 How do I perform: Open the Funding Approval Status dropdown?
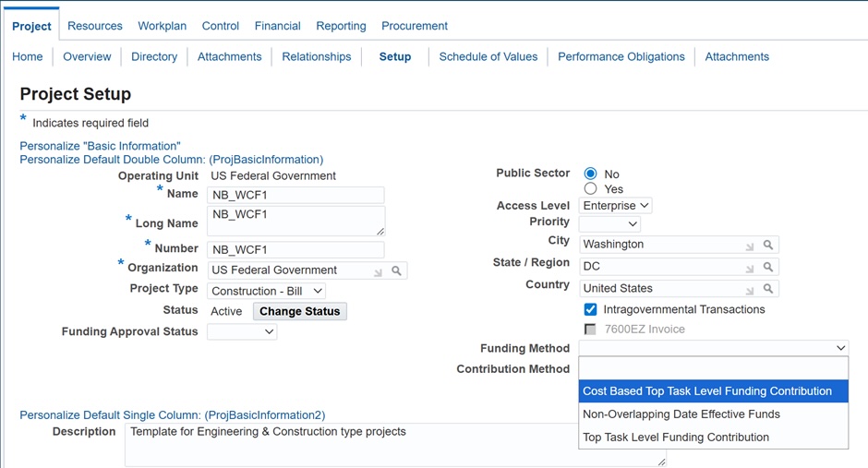click(x=242, y=332)
